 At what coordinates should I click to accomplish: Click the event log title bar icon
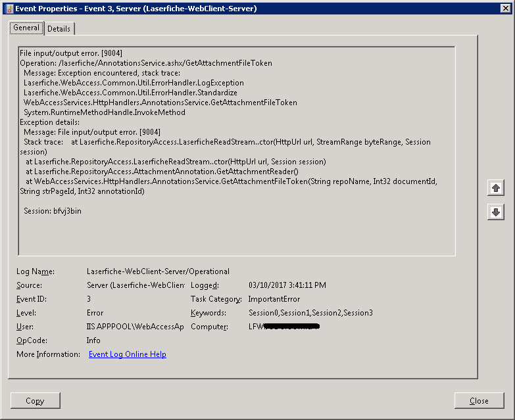(x=9, y=9)
